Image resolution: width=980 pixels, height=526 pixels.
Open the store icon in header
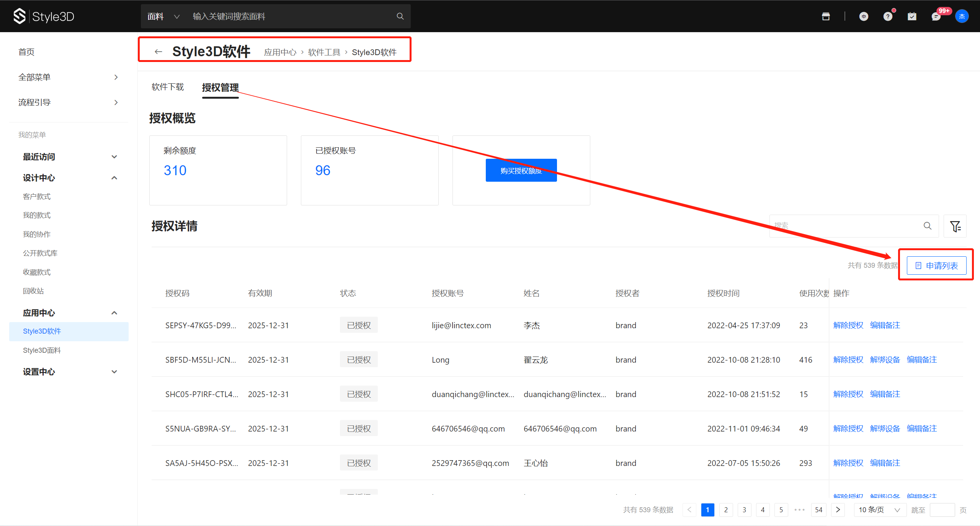(x=826, y=16)
